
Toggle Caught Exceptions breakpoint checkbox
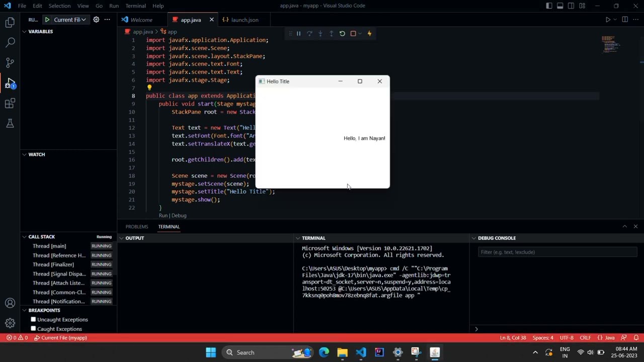(33, 329)
